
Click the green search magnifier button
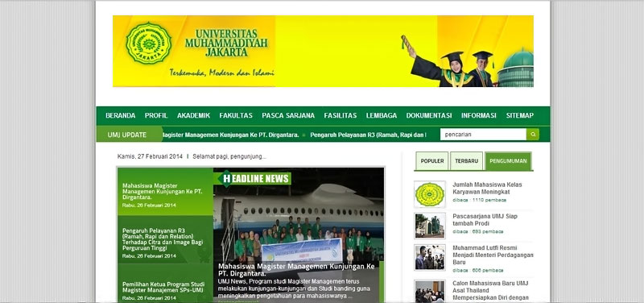[x=533, y=135]
